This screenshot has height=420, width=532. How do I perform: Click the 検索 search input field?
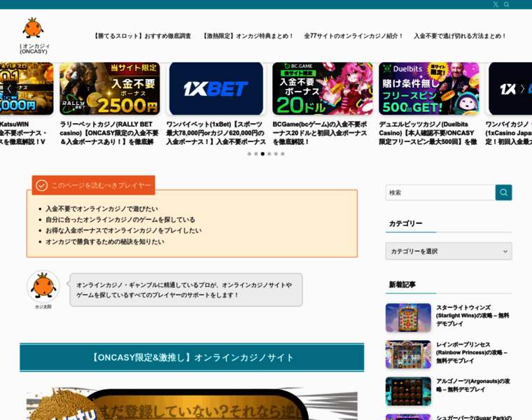pyautogui.click(x=440, y=192)
